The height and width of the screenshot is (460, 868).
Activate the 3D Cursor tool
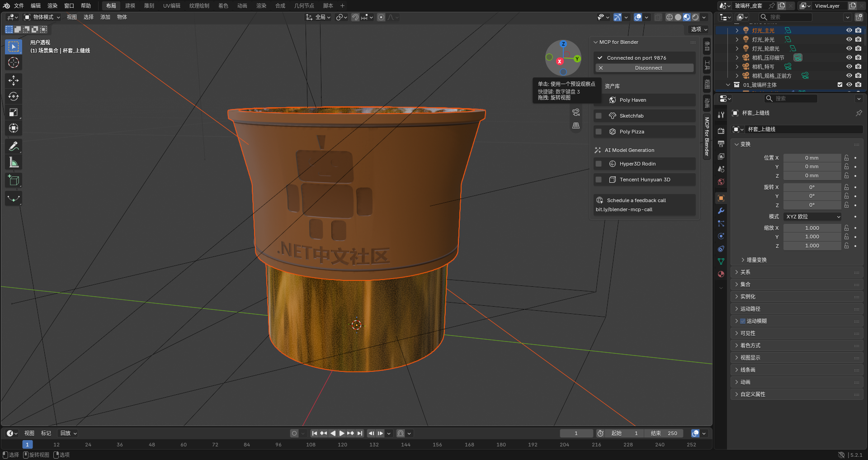coord(14,62)
